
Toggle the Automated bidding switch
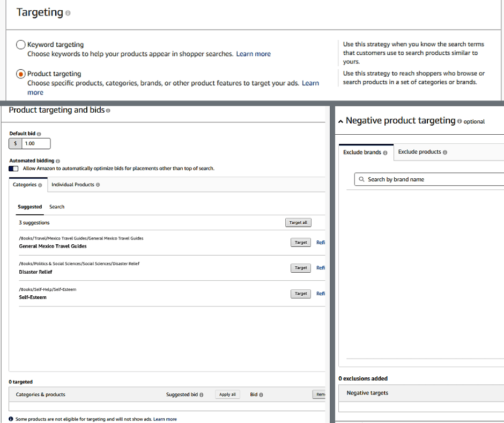[14, 169]
